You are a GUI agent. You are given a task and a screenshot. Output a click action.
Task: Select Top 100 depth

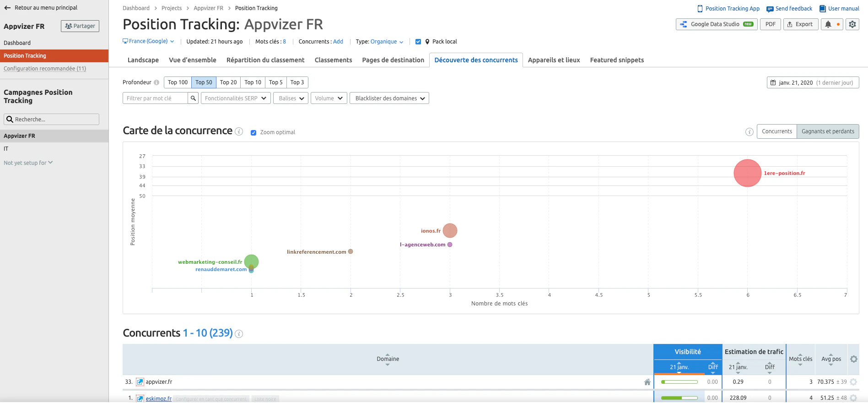point(178,82)
